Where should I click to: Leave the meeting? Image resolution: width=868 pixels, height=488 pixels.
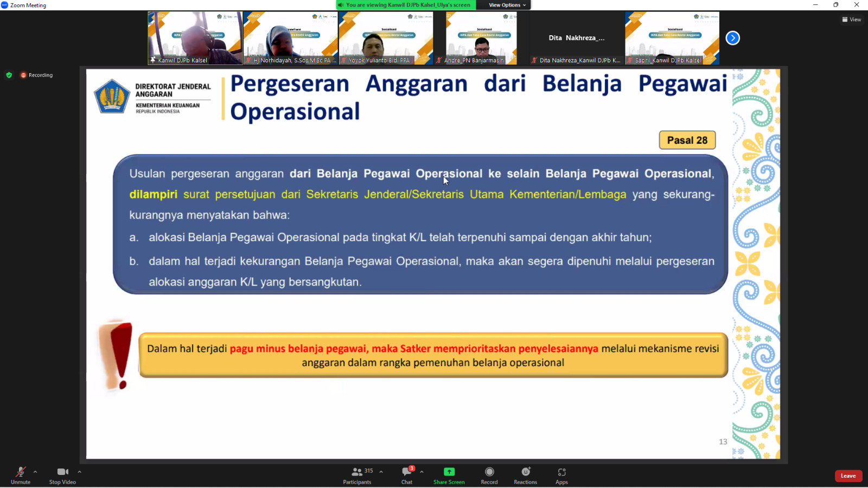pos(848,476)
